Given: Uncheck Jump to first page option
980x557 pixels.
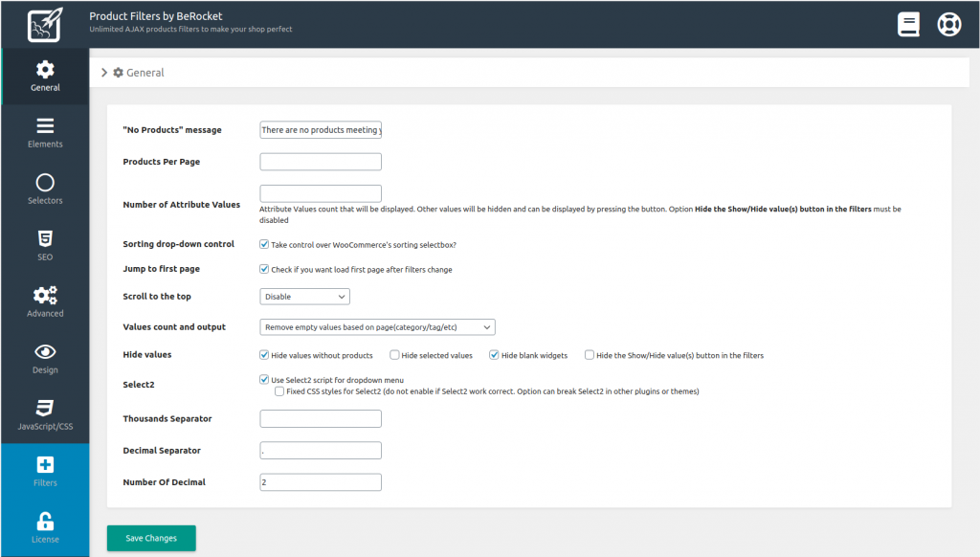Looking at the screenshot, I should click(x=265, y=270).
